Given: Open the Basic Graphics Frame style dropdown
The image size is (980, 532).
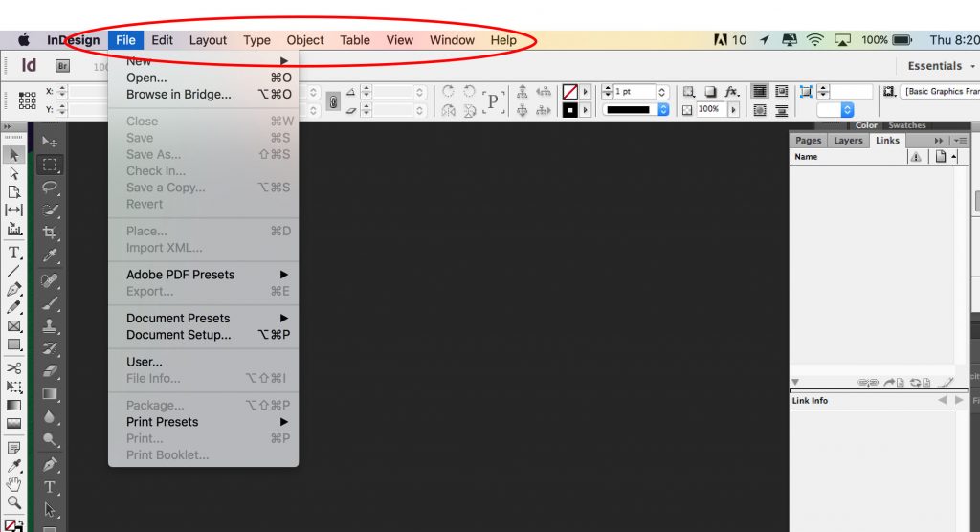Looking at the screenshot, I should coord(942,91).
